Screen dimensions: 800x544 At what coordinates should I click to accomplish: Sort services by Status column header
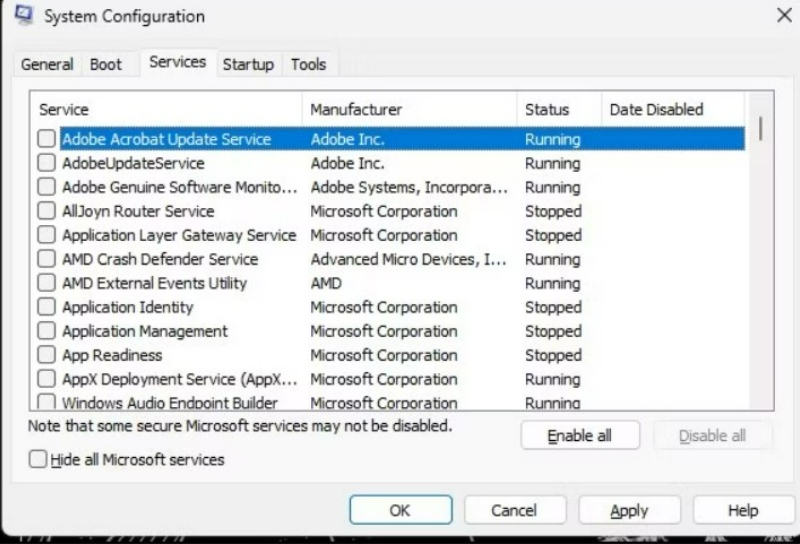559,109
